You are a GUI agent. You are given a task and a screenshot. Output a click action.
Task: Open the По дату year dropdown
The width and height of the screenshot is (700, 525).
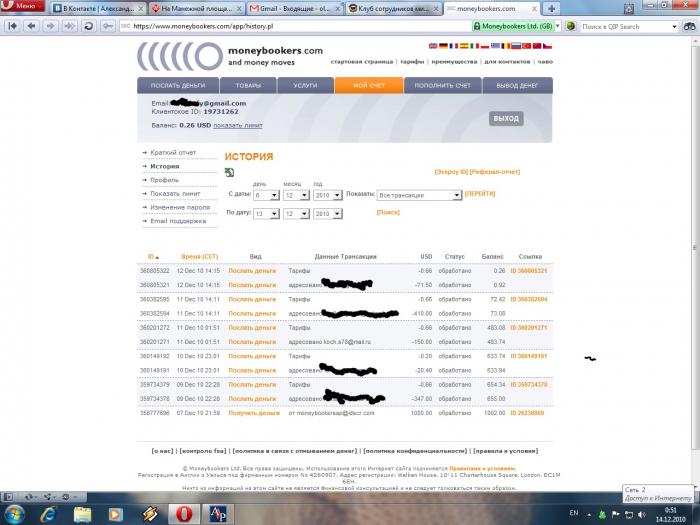(x=328, y=214)
